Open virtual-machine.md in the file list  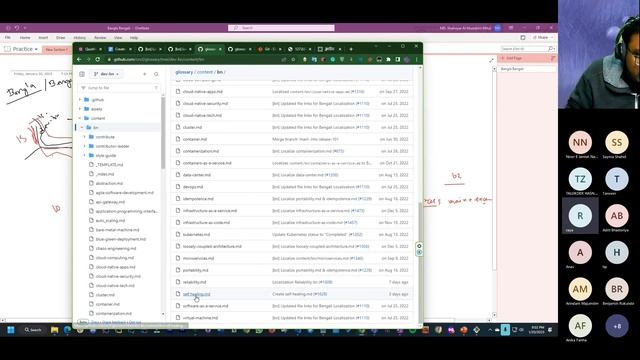click(x=200, y=318)
